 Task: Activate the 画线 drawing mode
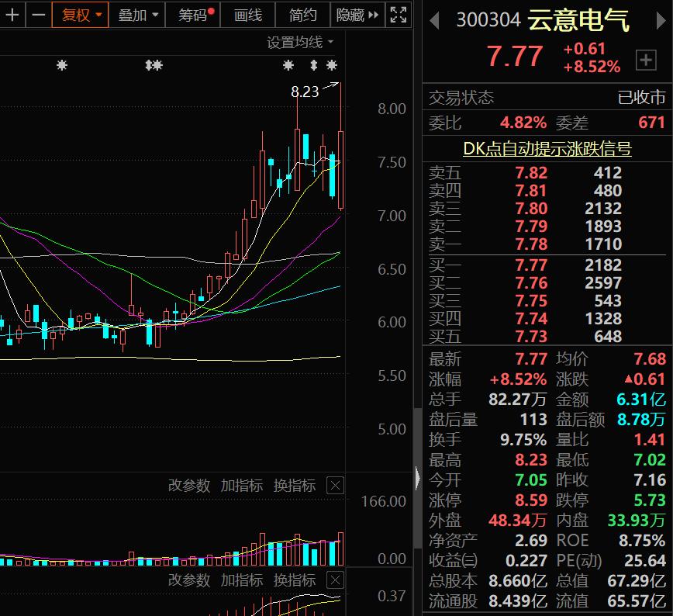click(x=247, y=15)
